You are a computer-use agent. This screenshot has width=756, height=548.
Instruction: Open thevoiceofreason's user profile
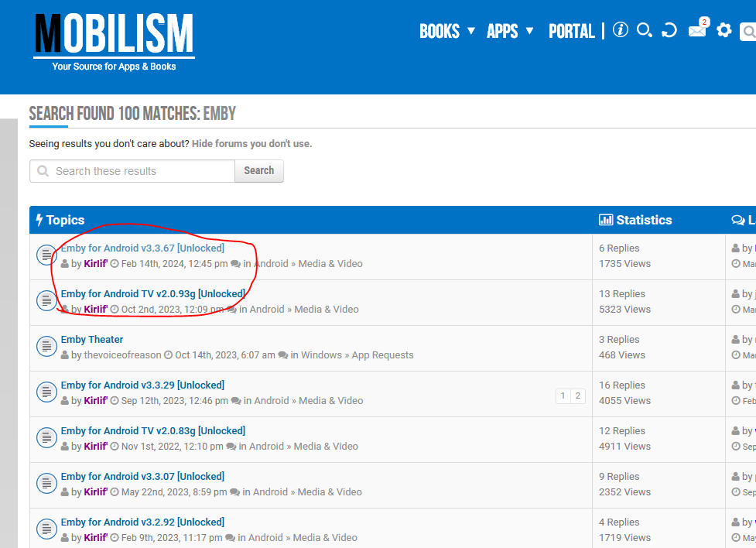point(122,355)
